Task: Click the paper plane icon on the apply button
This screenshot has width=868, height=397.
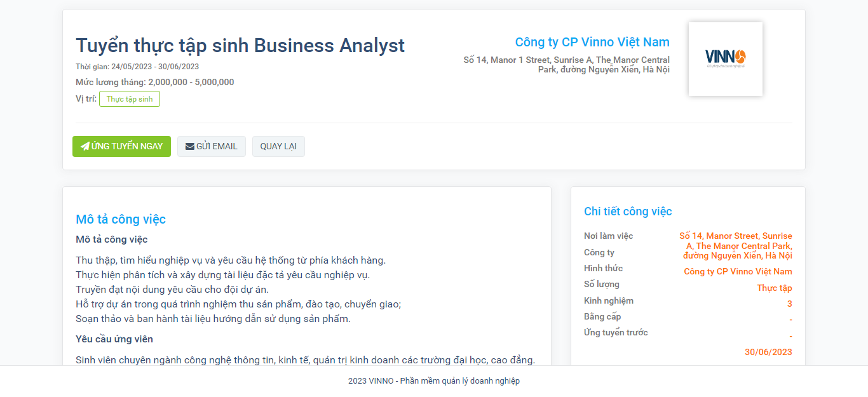Action: (85, 147)
